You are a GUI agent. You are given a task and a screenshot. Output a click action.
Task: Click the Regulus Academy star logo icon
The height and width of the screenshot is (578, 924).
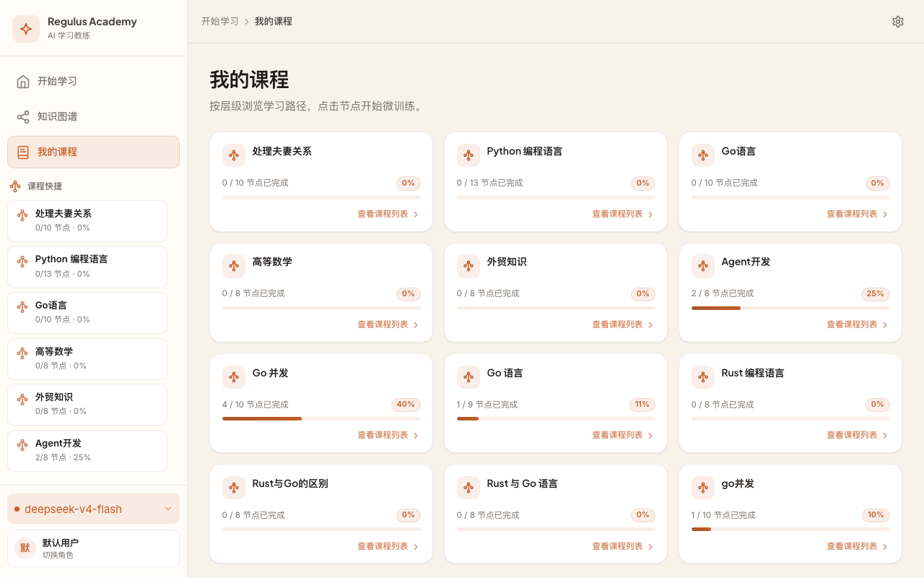pos(26,29)
